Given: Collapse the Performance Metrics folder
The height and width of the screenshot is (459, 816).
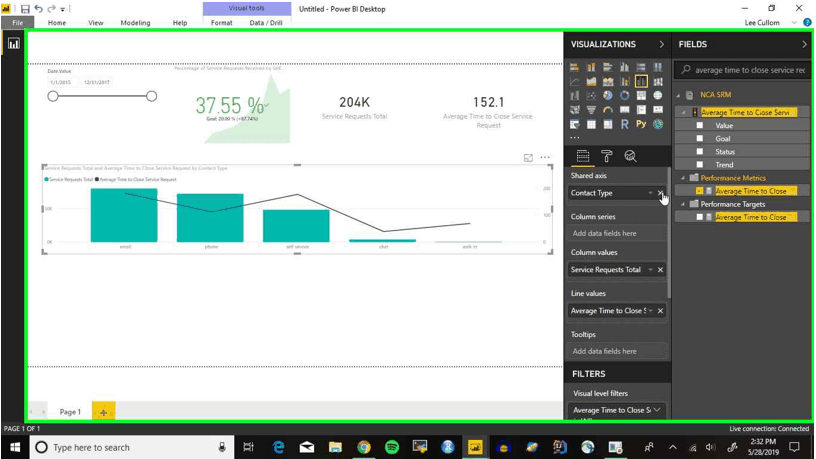Looking at the screenshot, I should tap(683, 178).
